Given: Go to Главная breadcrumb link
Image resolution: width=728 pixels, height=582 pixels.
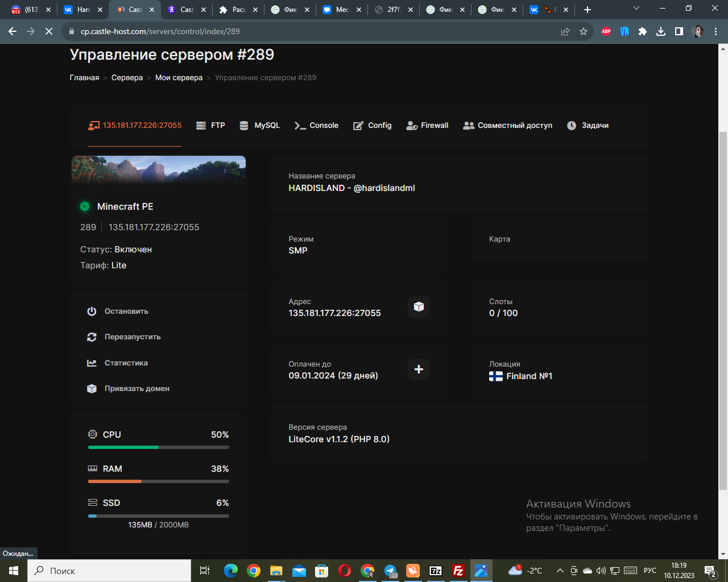Looking at the screenshot, I should [x=84, y=78].
